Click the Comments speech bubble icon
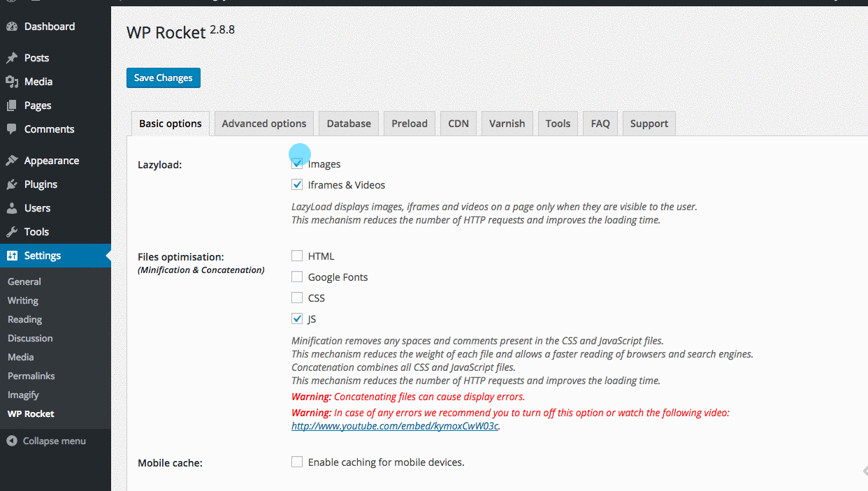The image size is (868, 491). 12,129
